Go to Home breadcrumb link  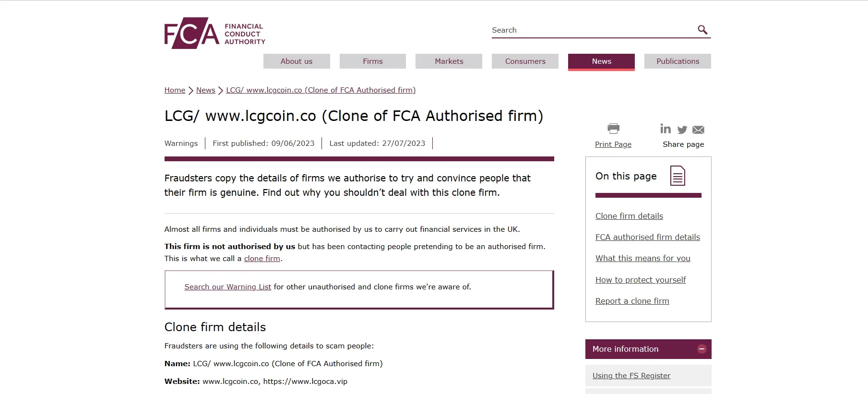click(175, 90)
